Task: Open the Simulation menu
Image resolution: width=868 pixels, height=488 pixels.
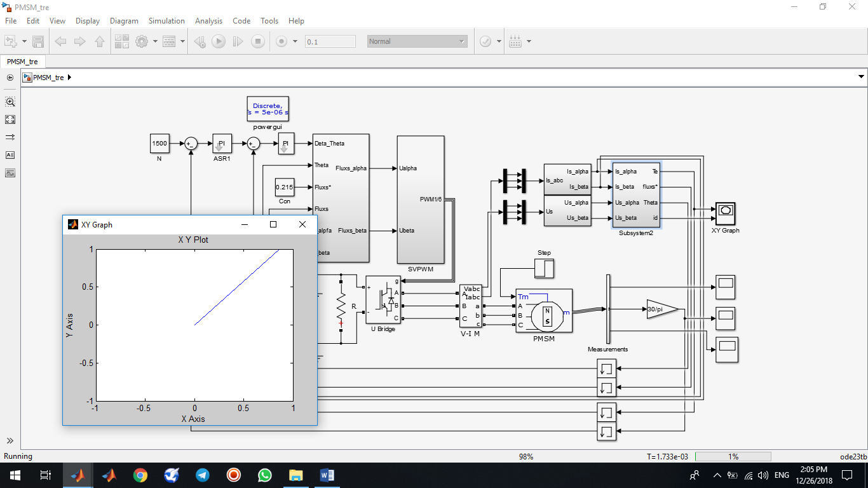Action: pos(166,21)
